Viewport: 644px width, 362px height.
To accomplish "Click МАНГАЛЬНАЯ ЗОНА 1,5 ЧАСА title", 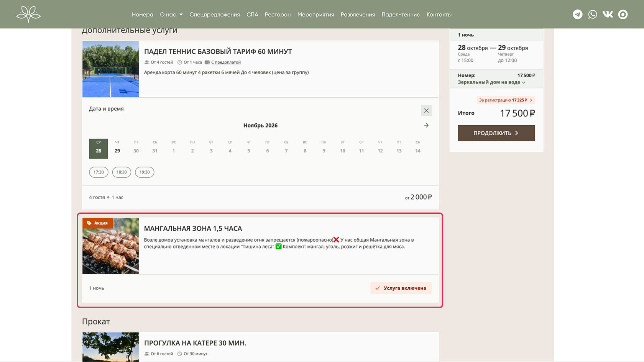I will pyautogui.click(x=193, y=228).
